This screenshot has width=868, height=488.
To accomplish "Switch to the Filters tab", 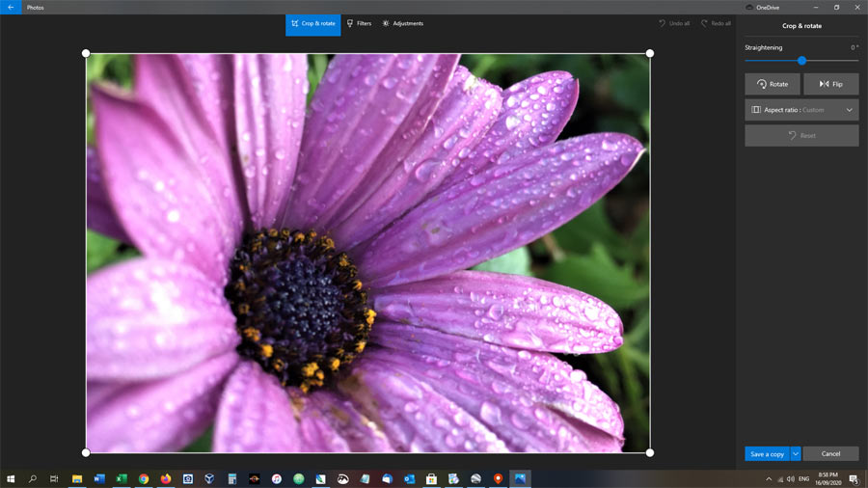I will pyautogui.click(x=359, y=24).
